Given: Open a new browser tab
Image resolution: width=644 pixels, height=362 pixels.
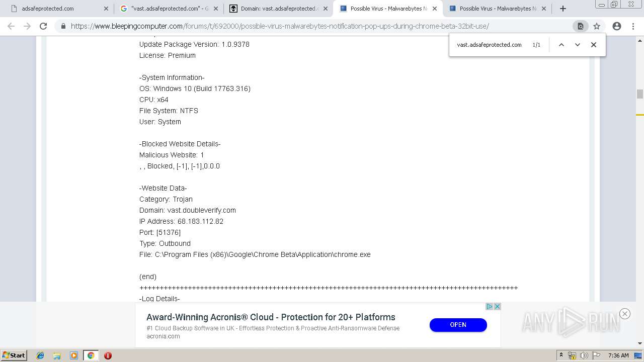Looking at the screenshot, I should tap(563, 9).
